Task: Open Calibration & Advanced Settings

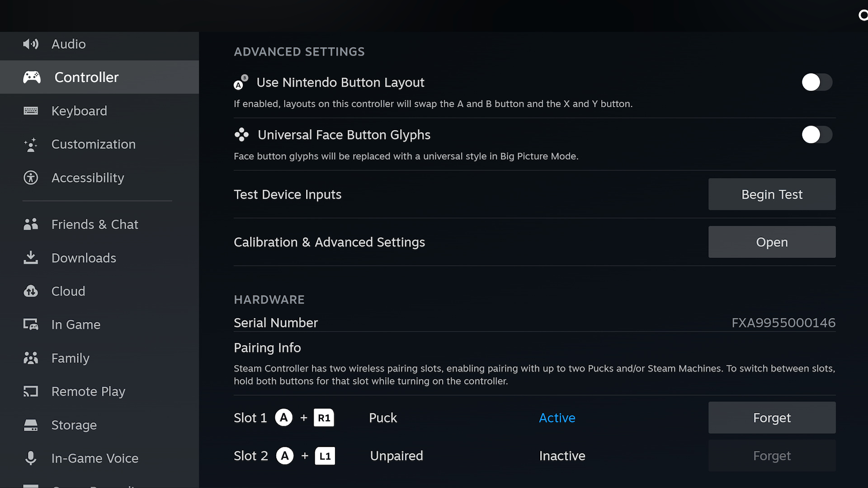Action: tap(772, 242)
